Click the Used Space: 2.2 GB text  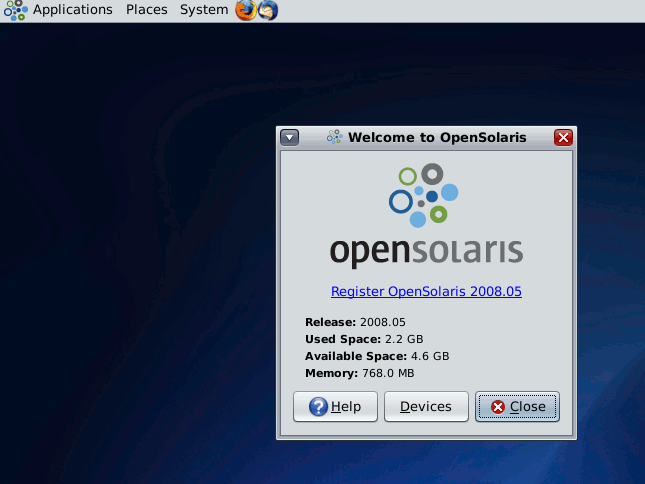coord(364,339)
